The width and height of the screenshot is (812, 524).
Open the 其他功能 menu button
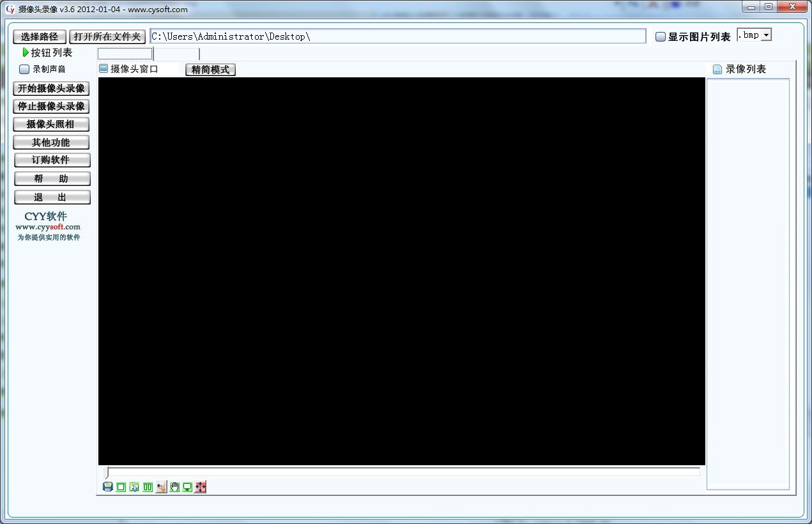pyautogui.click(x=51, y=143)
